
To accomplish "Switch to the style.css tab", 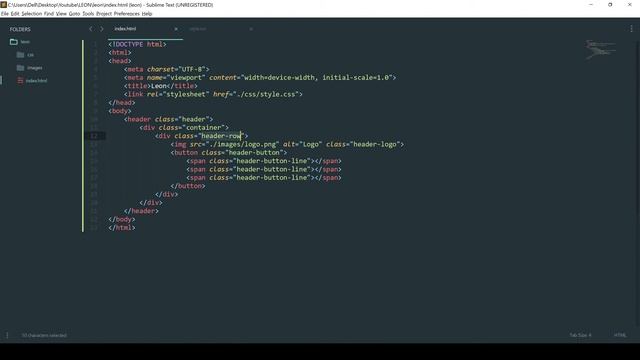I will pyautogui.click(x=198, y=29).
